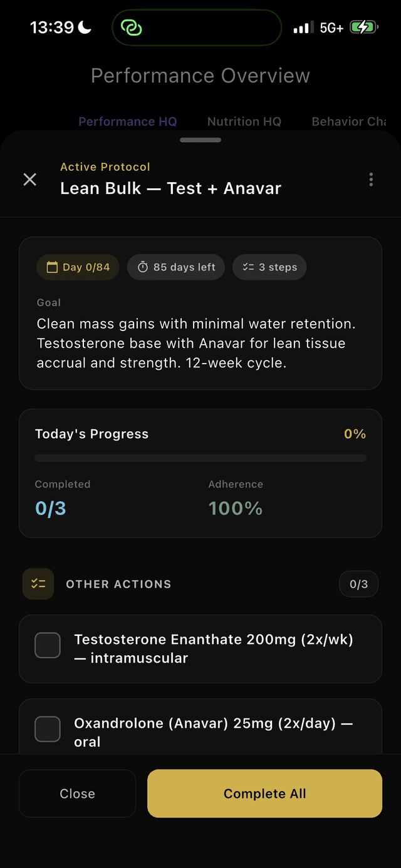Select the gold checklist icon next to OTHER ACTIONS

click(38, 583)
